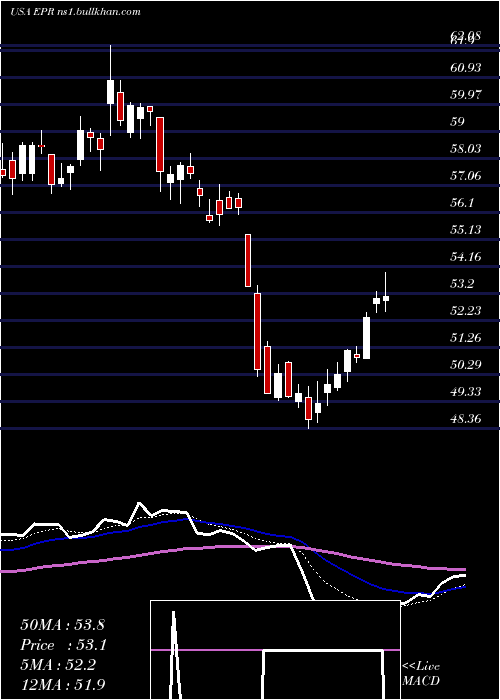Click the '50MA : 53.8' readout
This screenshot has width=500, height=700.
coord(62,625)
